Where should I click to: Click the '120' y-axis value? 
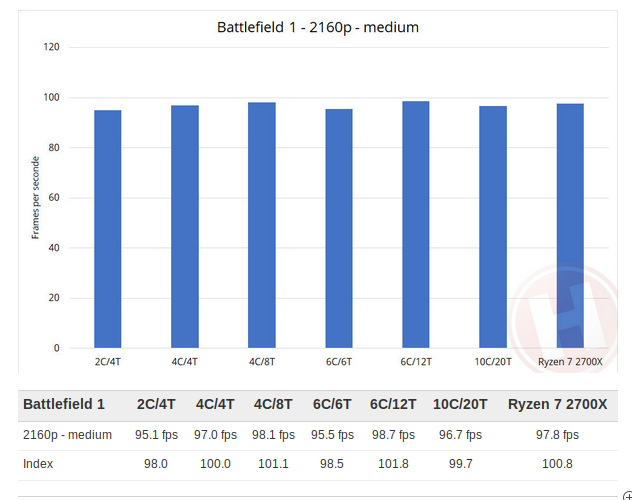point(51,47)
